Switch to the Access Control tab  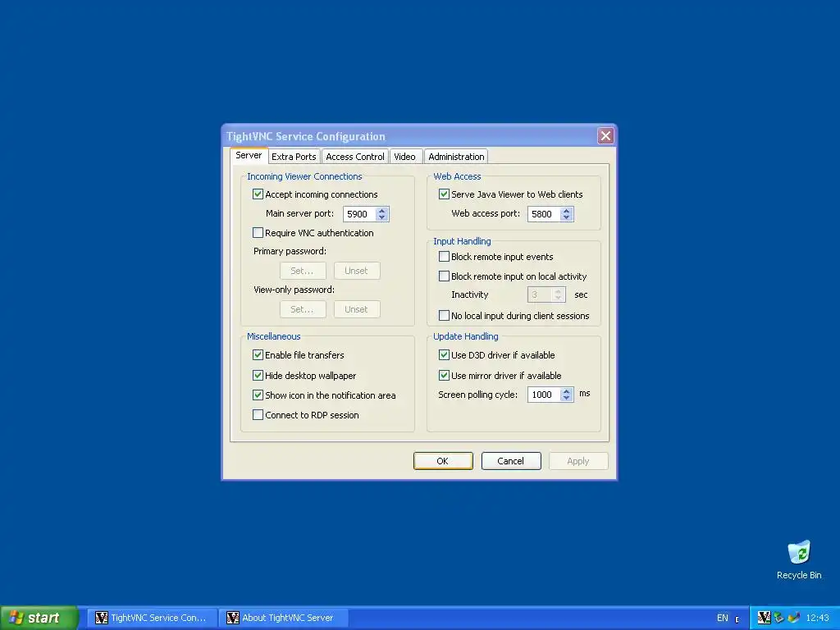click(x=355, y=157)
